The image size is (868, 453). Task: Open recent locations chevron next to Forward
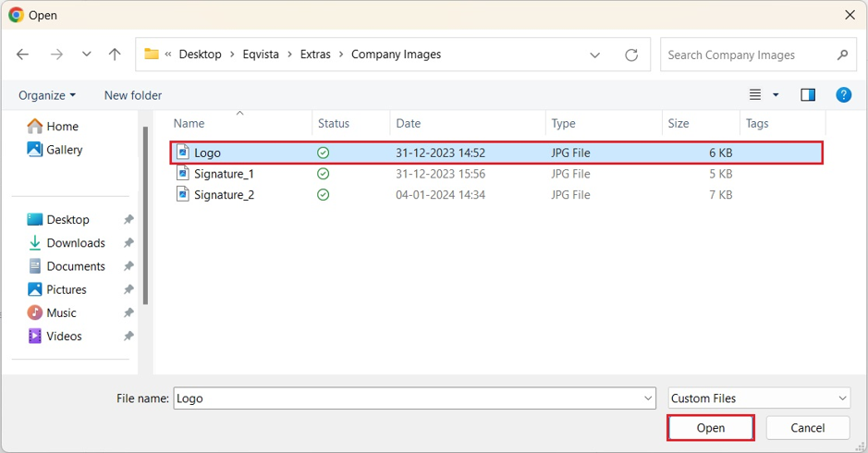pos(86,55)
